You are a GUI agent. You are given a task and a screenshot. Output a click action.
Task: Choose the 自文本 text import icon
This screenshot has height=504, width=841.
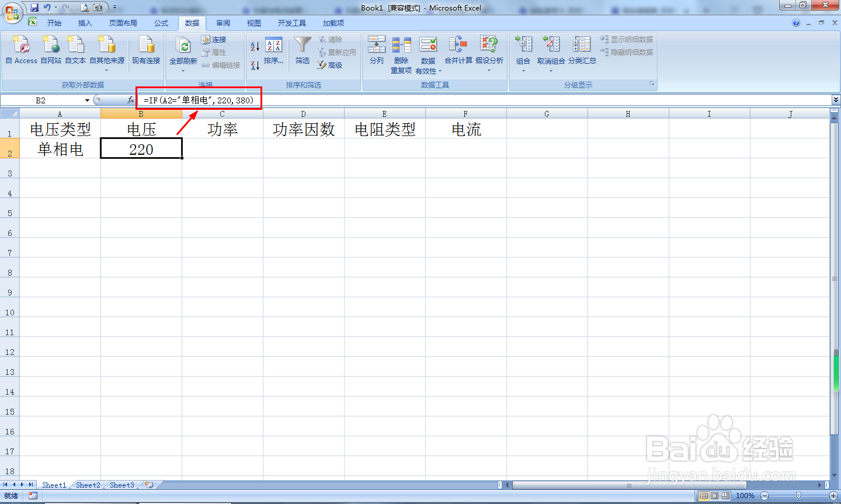[x=75, y=50]
